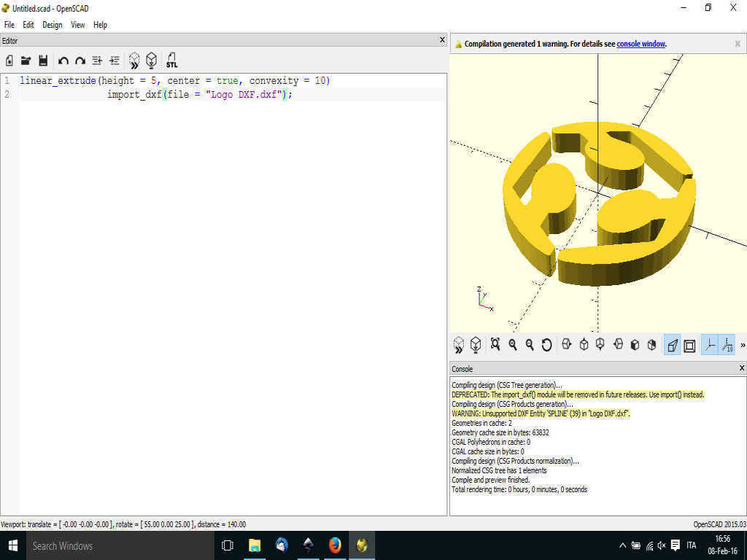Zoom out of the 3D view
747x560 pixels.
pos(530,344)
